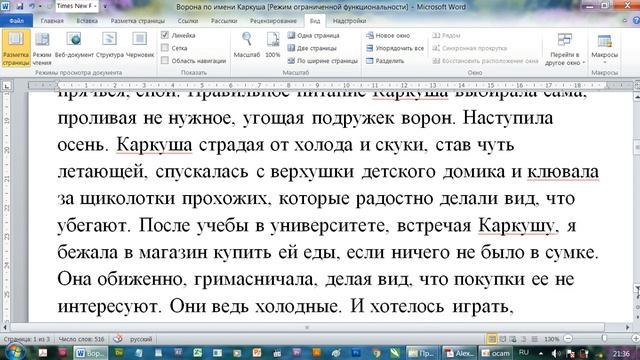Open the Масштаб zoom dialog
The height and width of the screenshot is (360, 640).
(x=247, y=46)
